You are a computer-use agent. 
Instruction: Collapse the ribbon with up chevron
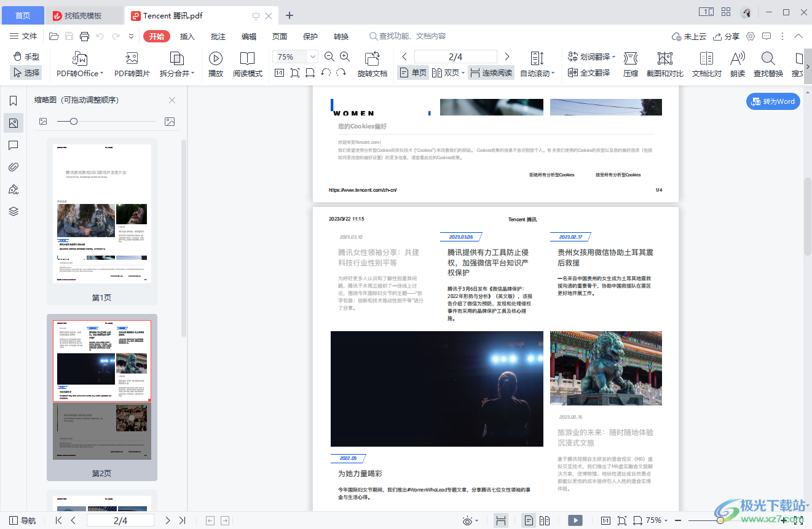click(x=798, y=36)
